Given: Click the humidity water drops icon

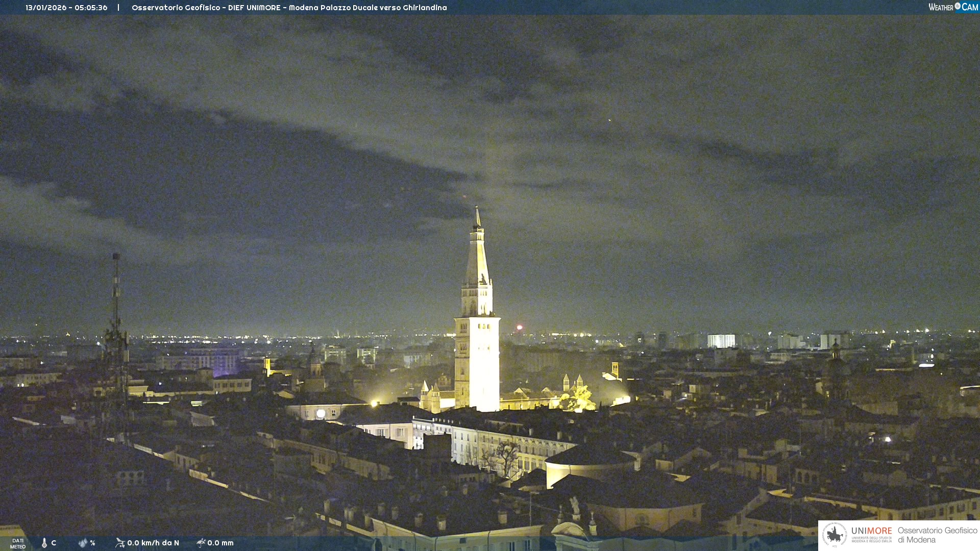Looking at the screenshot, I should point(83,543).
